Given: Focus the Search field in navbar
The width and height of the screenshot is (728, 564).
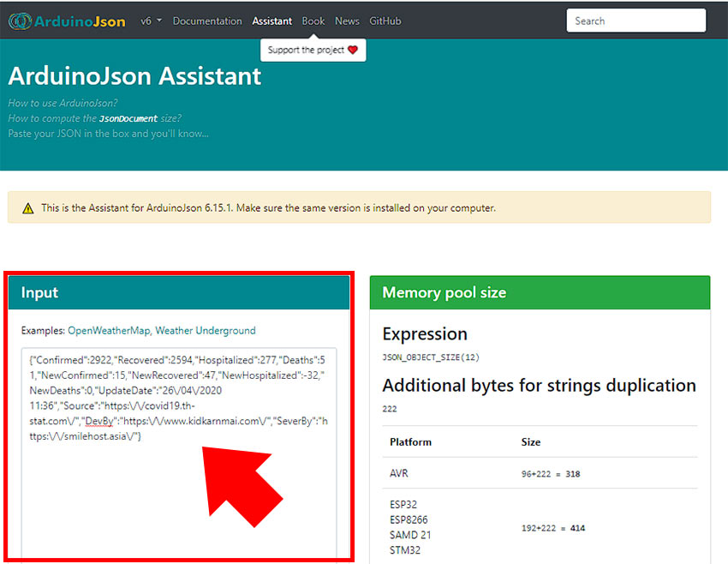Looking at the screenshot, I should tap(636, 21).
